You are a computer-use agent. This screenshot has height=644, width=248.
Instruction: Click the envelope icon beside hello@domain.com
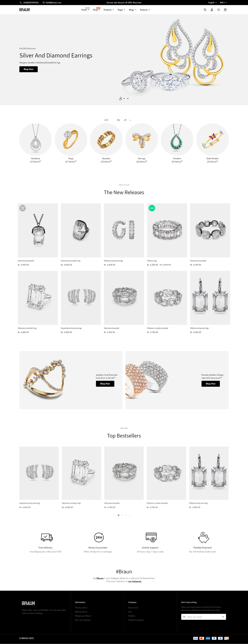(44, 2)
